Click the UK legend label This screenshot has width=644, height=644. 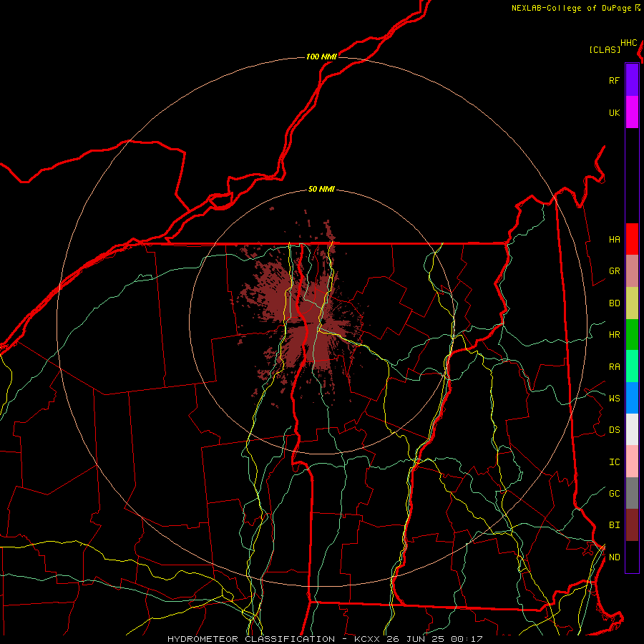614,112
